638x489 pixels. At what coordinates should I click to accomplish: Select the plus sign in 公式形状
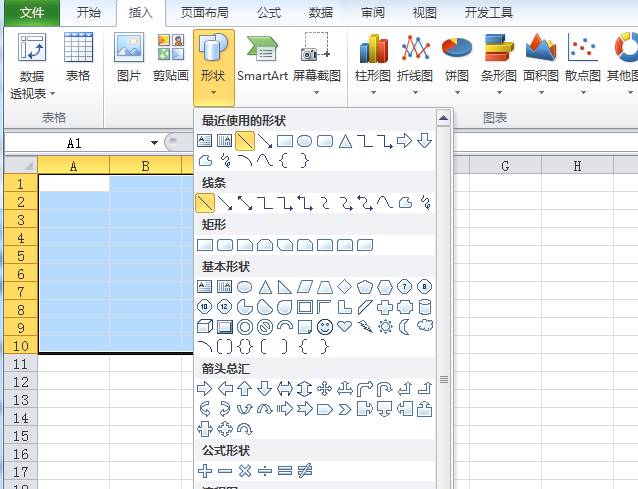click(x=205, y=471)
